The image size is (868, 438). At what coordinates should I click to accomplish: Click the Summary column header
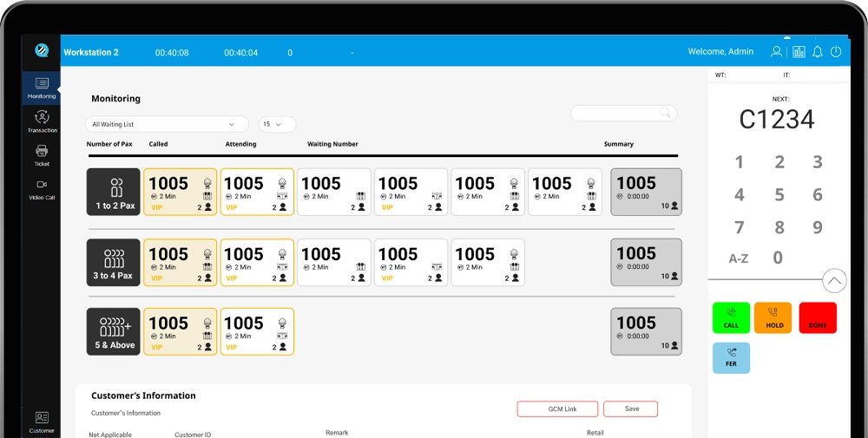click(x=618, y=144)
